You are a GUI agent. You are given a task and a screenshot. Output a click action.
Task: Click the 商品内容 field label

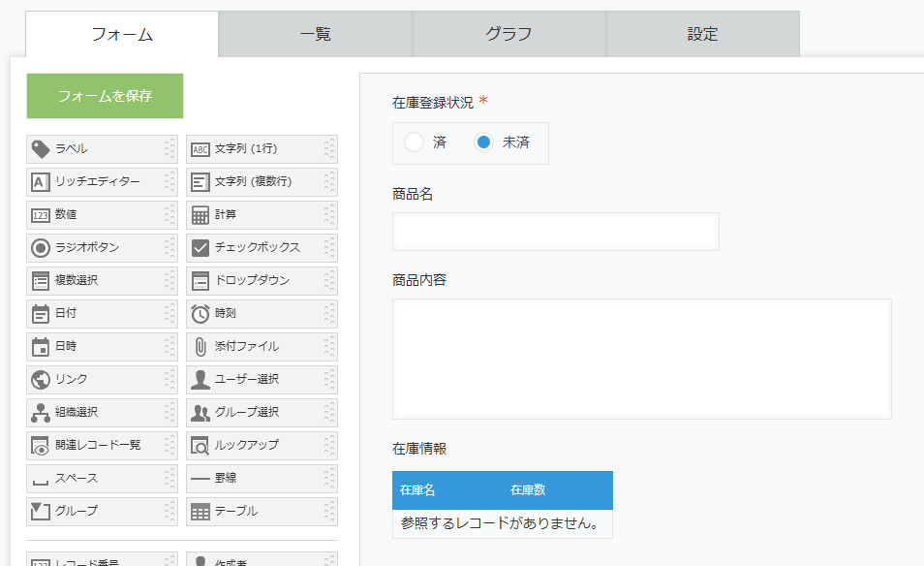coord(419,280)
